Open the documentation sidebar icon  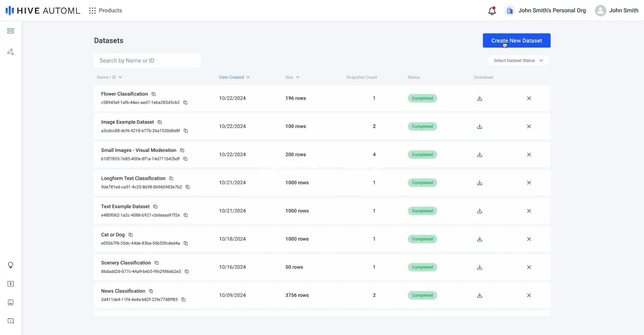pyautogui.click(x=10, y=303)
